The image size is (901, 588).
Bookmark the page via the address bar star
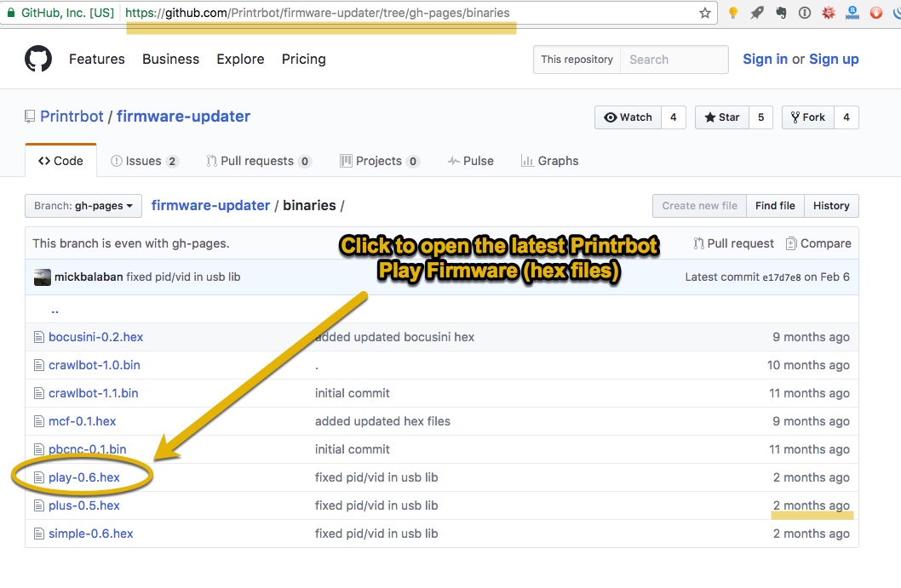(x=704, y=13)
